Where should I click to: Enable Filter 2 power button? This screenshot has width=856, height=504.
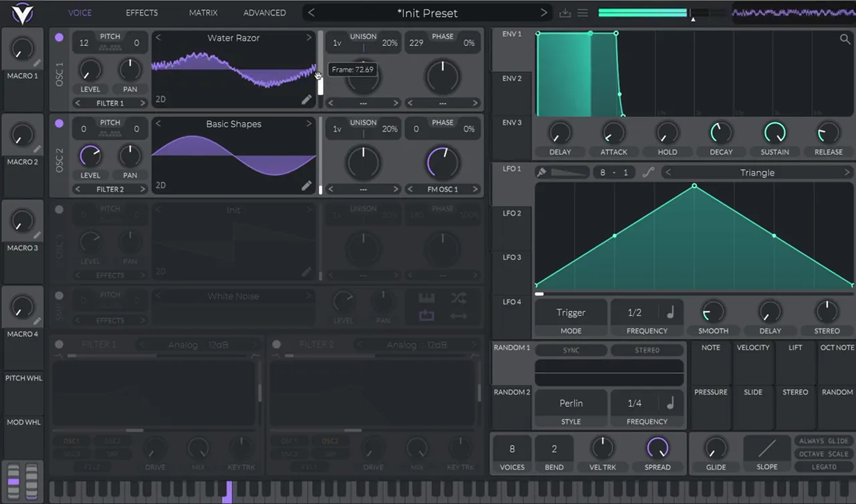pyautogui.click(x=277, y=345)
